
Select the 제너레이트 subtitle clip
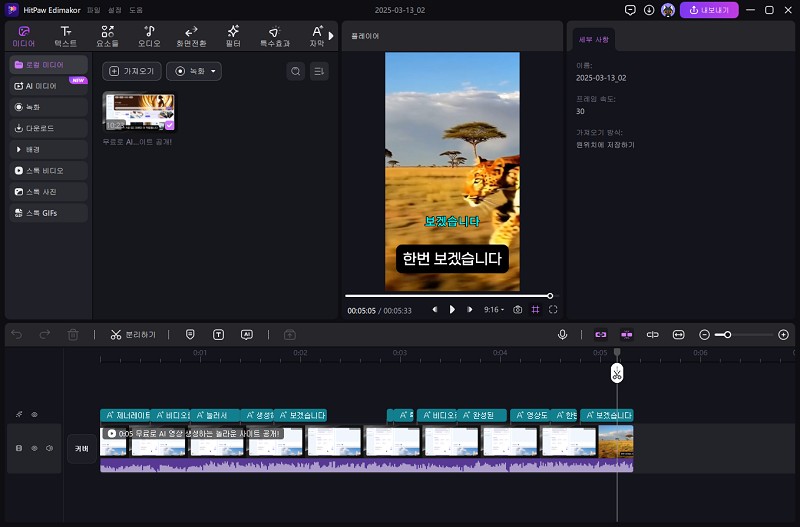tap(125, 415)
